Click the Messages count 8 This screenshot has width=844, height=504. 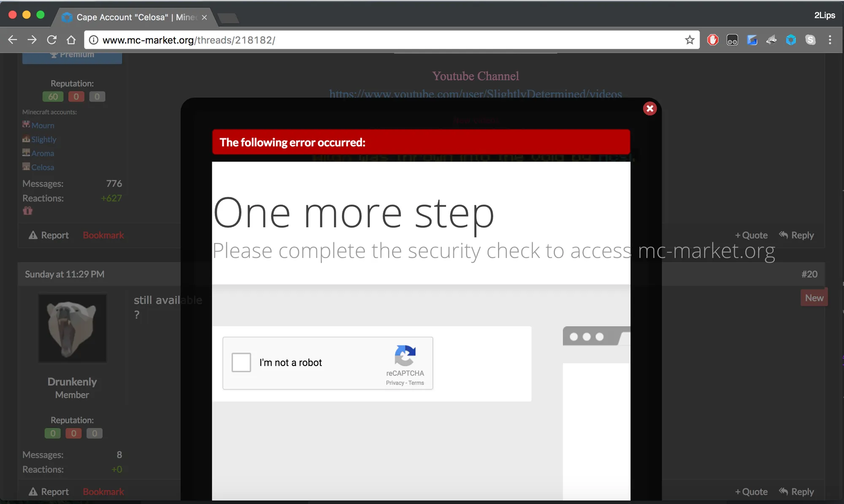(x=119, y=455)
